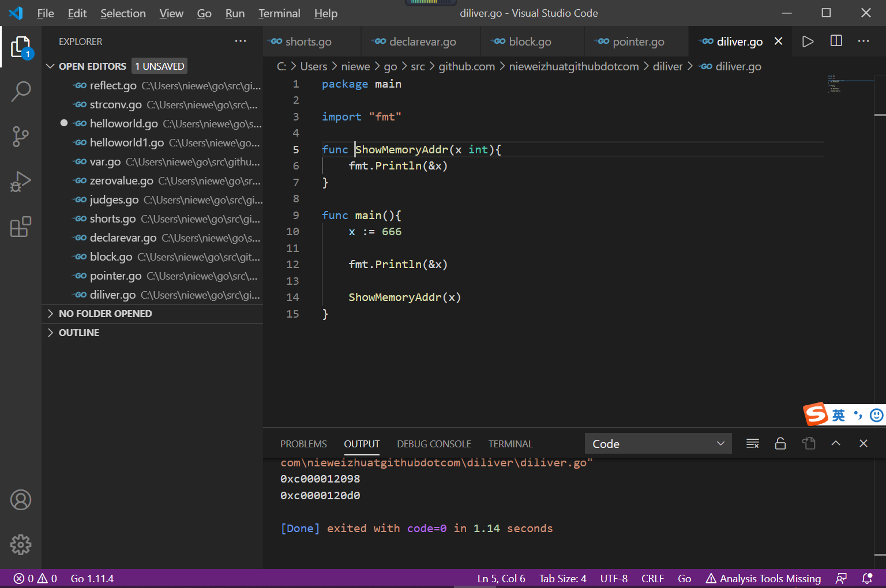The width and height of the screenshot is (886, 588).
Task: Switch to the Terminal panel tab
Action: point(510,444)
